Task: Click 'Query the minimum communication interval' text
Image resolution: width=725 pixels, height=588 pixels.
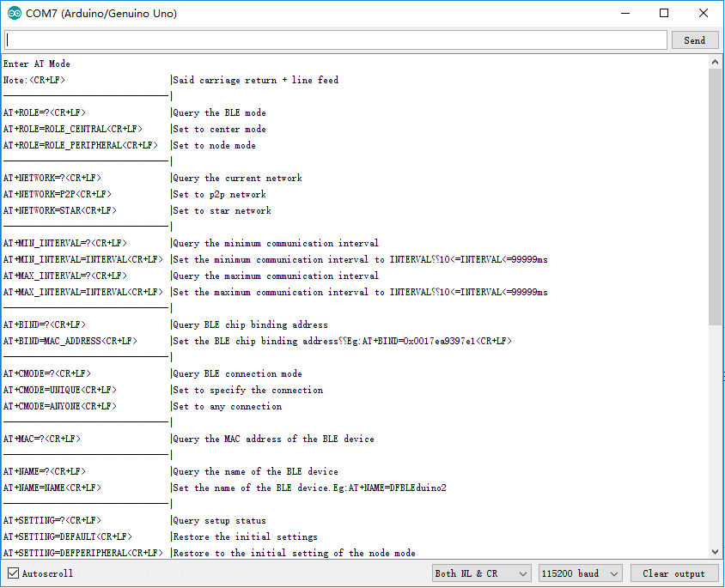Action: 276,244
